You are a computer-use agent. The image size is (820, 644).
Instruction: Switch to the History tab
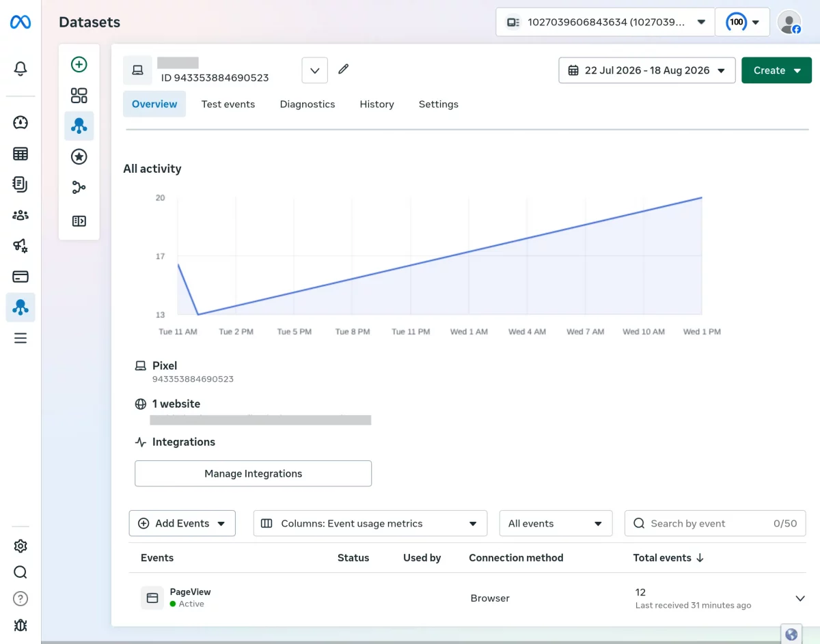[377, 104]
